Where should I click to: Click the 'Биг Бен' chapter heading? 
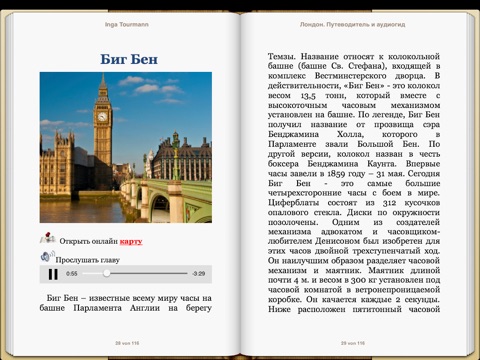tap(129, 59)
